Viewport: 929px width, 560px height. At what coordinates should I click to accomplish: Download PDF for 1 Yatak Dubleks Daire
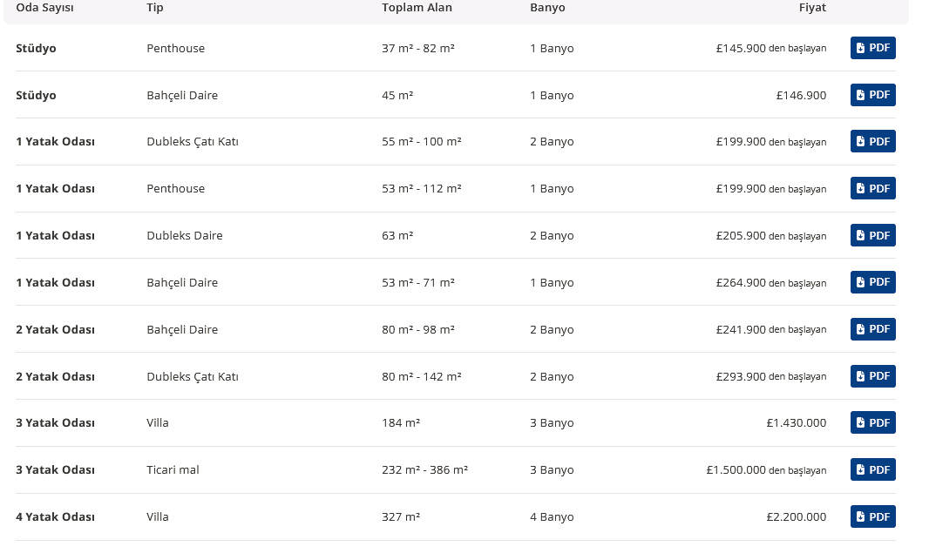(x=872, y=235)
